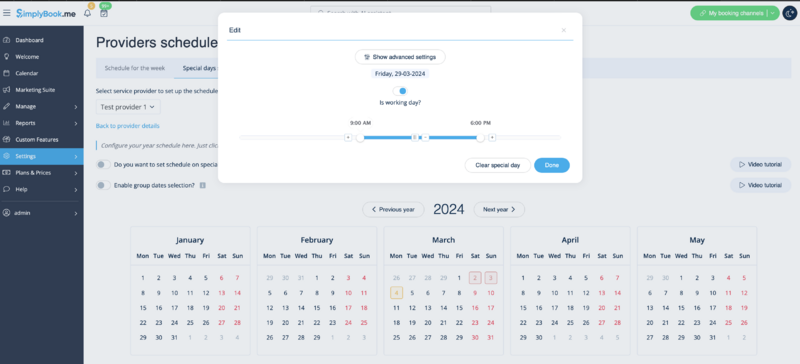Click the Custom Features gift icon
800x364 pixels.
pos(7,139)
